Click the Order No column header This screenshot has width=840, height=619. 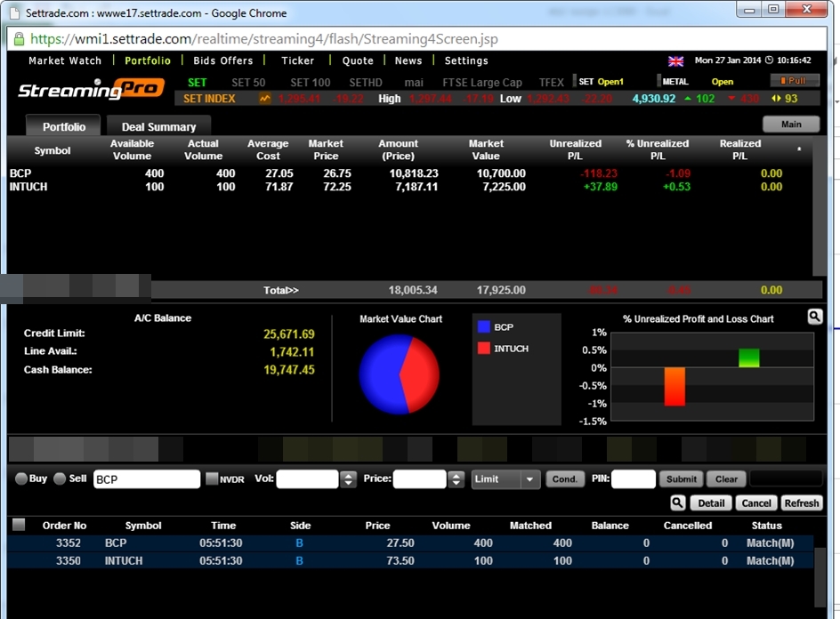(64, 526)
